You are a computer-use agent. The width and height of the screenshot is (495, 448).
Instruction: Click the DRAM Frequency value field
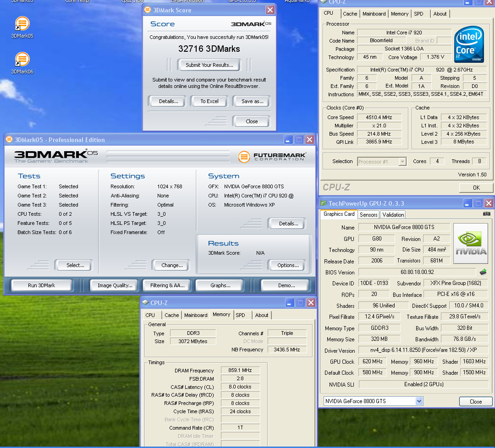coord(240,371)
